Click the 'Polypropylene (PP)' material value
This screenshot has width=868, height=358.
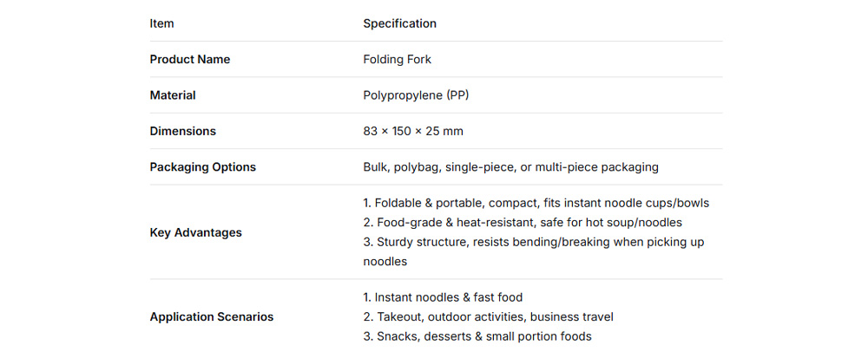[416, 95]
